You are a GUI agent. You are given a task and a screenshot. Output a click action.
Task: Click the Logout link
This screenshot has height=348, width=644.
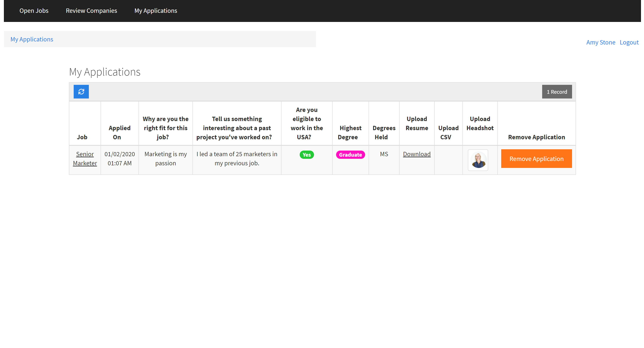pos(629,42)
